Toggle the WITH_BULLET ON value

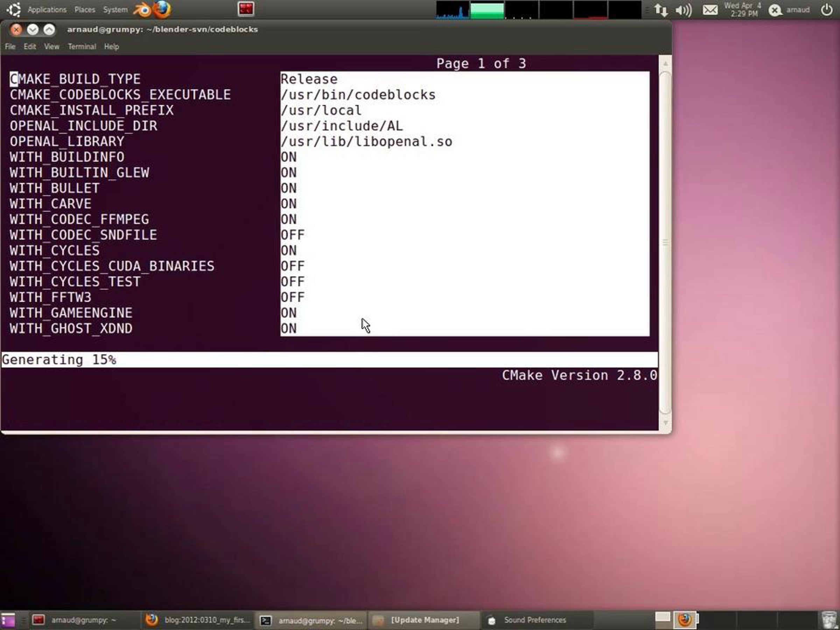[x=289, y=188]
